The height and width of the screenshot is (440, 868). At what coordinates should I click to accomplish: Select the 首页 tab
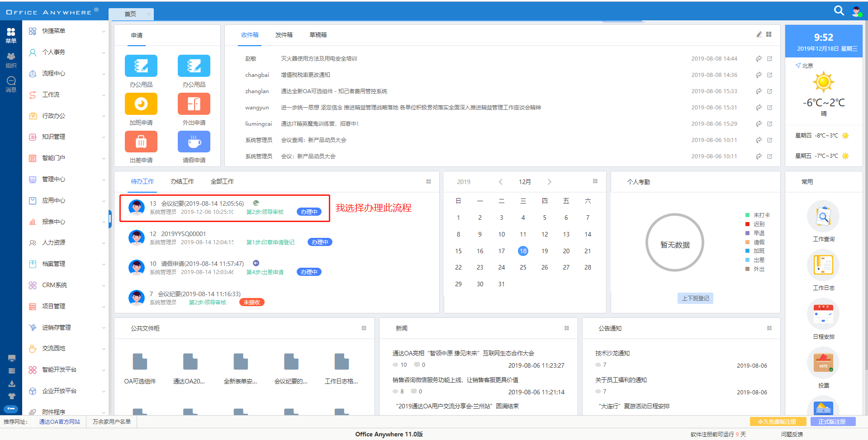tap(130, 14)
